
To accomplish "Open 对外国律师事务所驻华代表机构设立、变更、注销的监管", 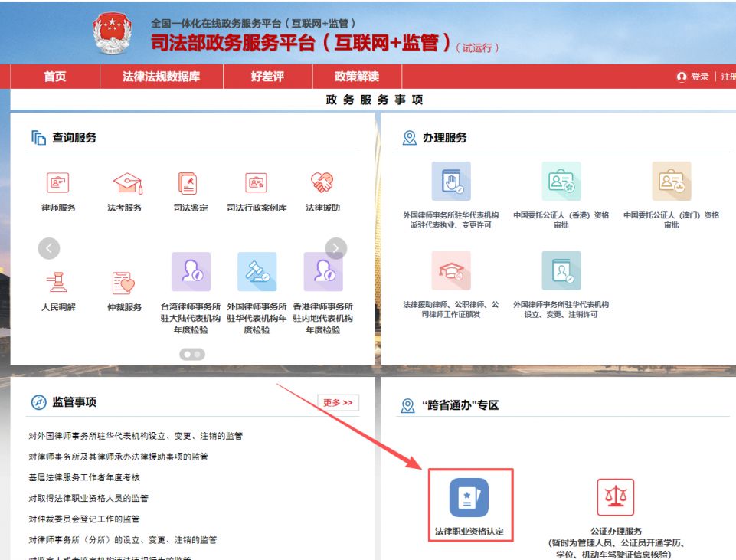I will pyautogui.click(x=136, y=436).
